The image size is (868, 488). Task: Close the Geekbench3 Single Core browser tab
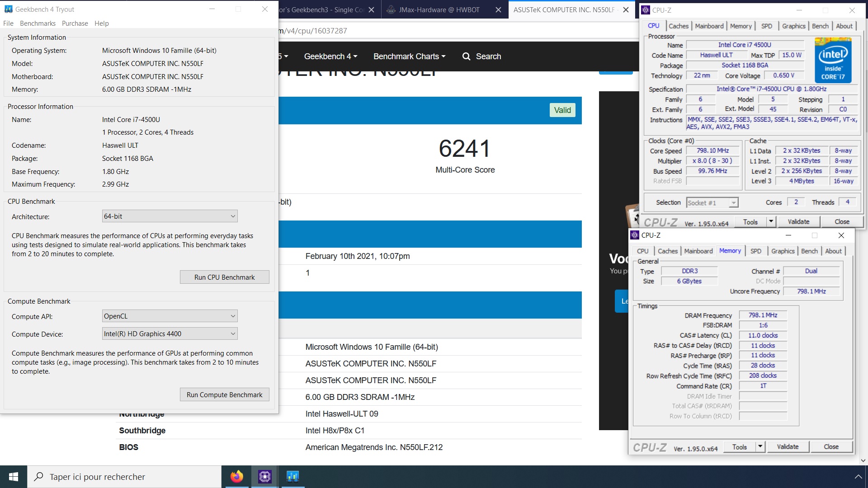[x=371, y=10]
